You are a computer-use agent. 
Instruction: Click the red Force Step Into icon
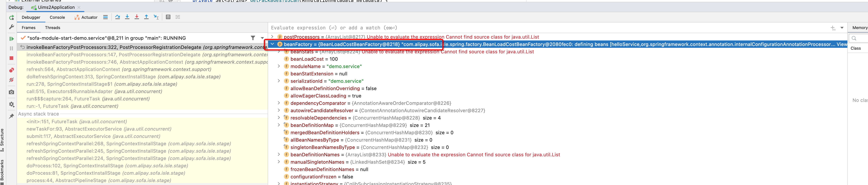pyautogui.click(x=137, y=17)
